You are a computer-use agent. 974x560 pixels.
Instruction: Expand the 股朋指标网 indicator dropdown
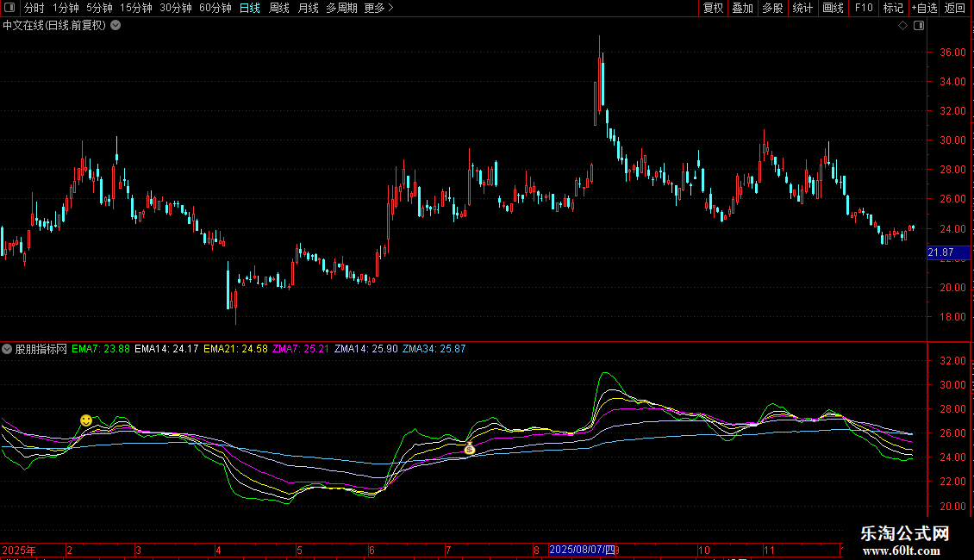8,349
